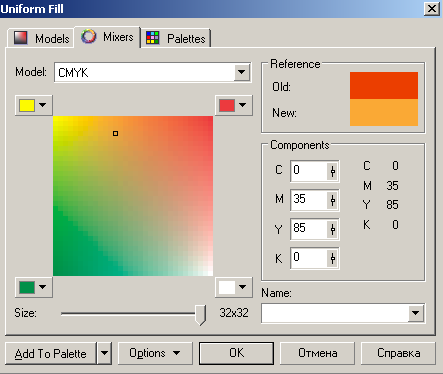
Task: Open the red corner color picker
Action: (x=234, y=105)
